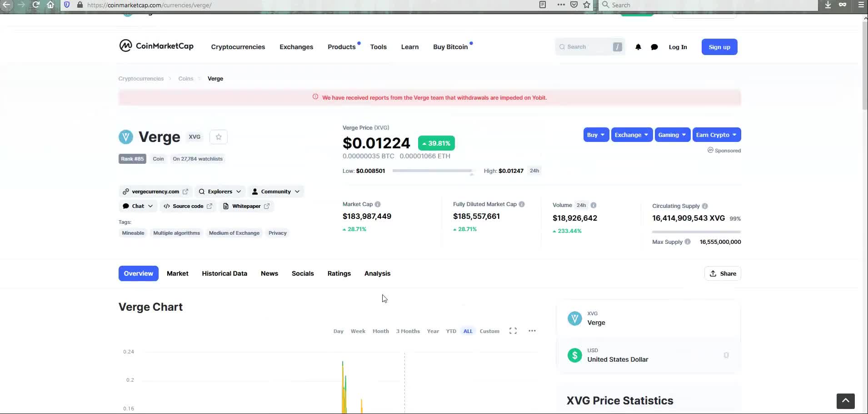Select the Overview tab
This screenshot has width=868, height=414.
point(139,273)
